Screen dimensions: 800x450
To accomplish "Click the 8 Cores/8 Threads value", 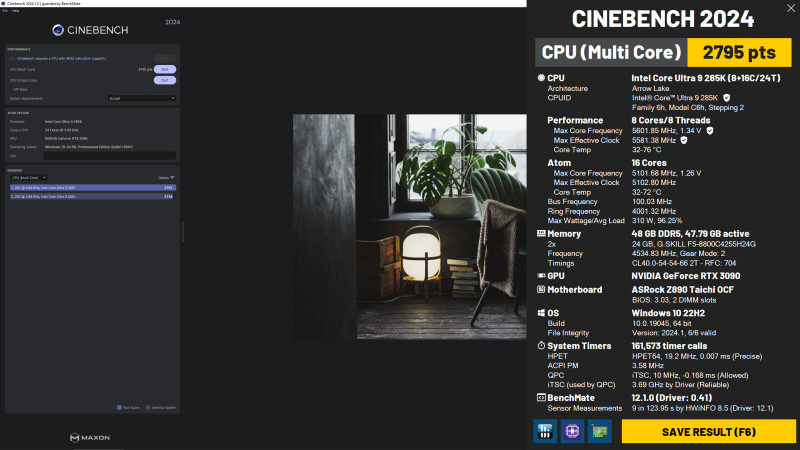I will pos(670,120).
